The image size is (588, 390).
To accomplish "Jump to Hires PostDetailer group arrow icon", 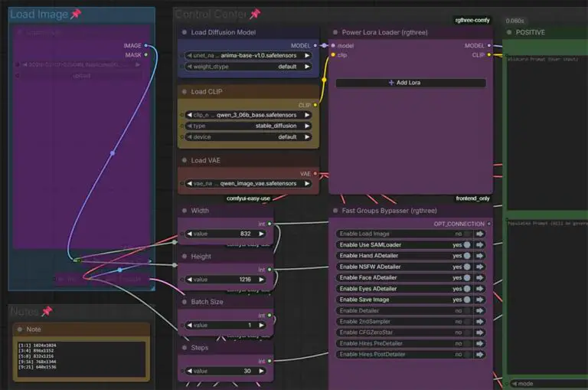I will coord(479,354).
